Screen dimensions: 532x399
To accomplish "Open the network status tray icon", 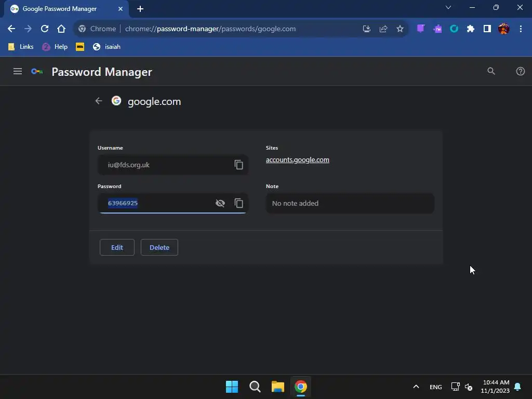I will (455, 387).
